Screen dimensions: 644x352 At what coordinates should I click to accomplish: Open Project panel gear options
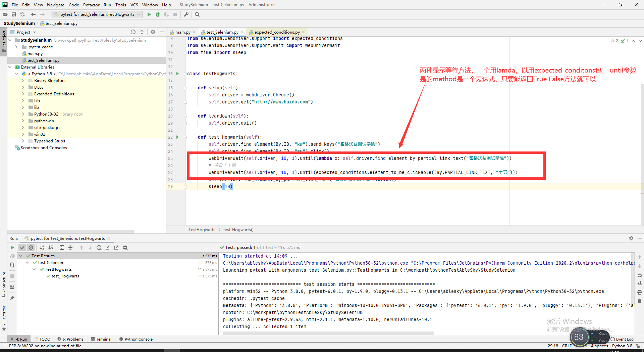153,32
